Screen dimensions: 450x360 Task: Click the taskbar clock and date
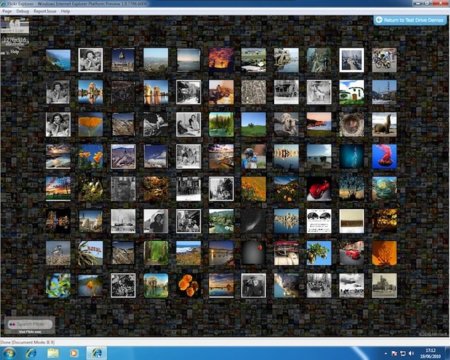click(430, 353)
